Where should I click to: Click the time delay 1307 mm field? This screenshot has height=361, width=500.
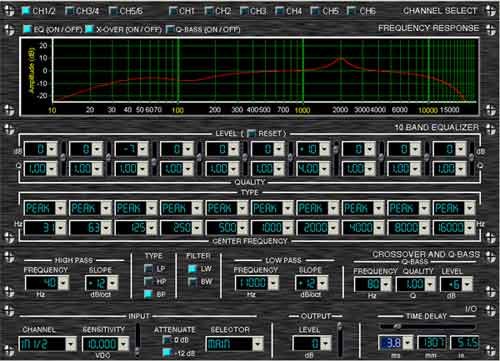pyautogui.click(x=432, y=343)
